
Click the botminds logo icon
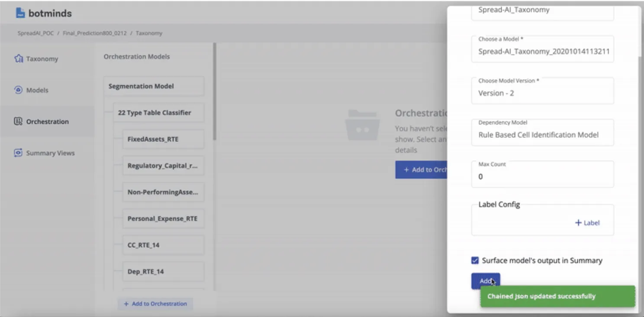pyautogui.click(x=20, y=13)
